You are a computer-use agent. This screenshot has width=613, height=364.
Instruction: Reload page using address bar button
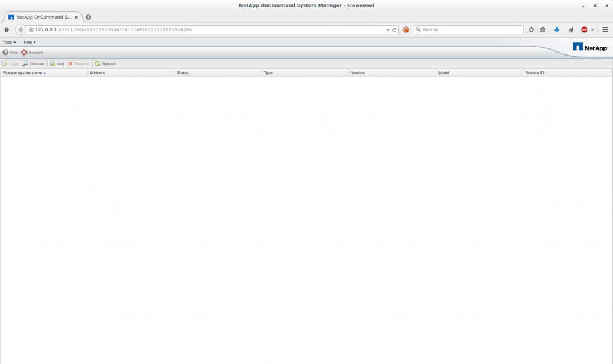click(x=394, y=29)
